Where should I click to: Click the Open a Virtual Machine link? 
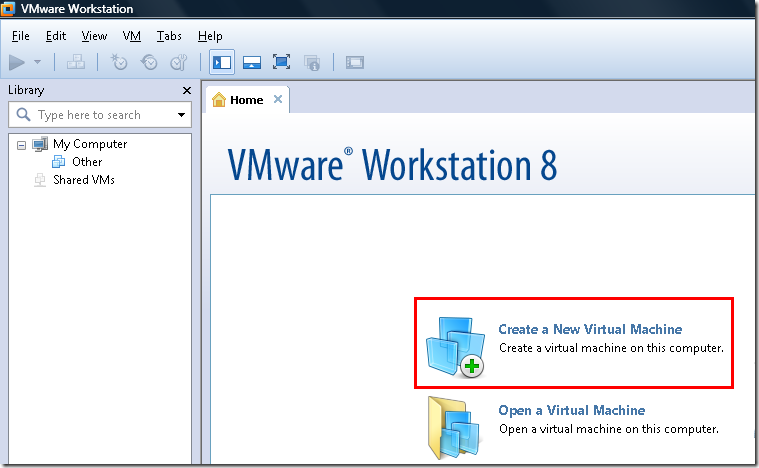pyautogui.click(x=572, y=410)
